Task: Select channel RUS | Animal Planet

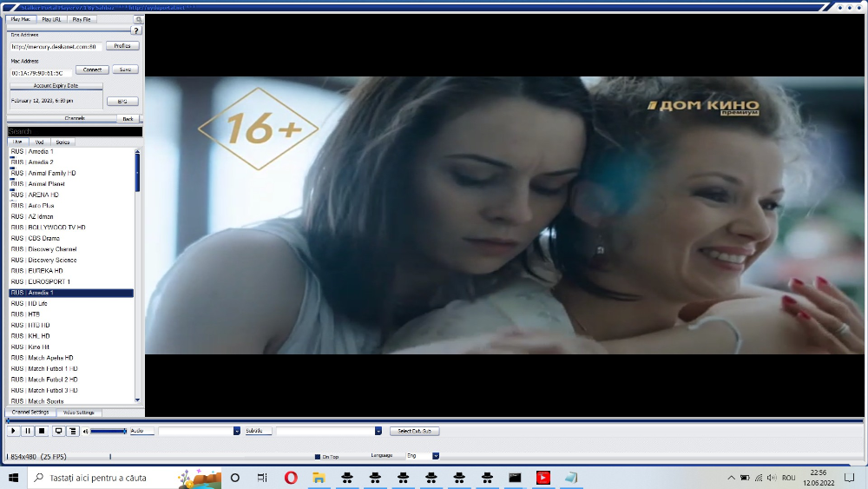Action: 71,184
